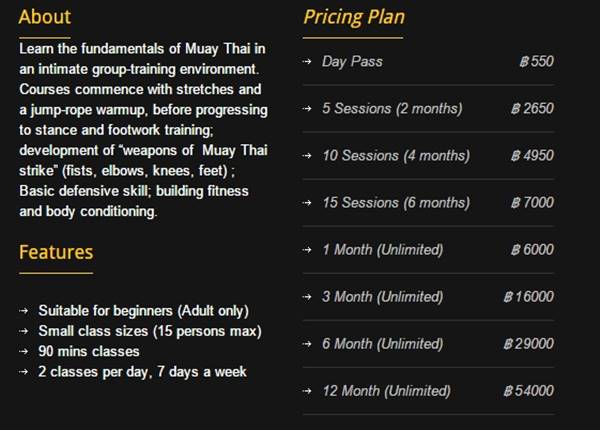The width and height of the screenshot is (600, 430).
Task: Click the arrow bullet before 90 mins classes
Action: (24, 351)
